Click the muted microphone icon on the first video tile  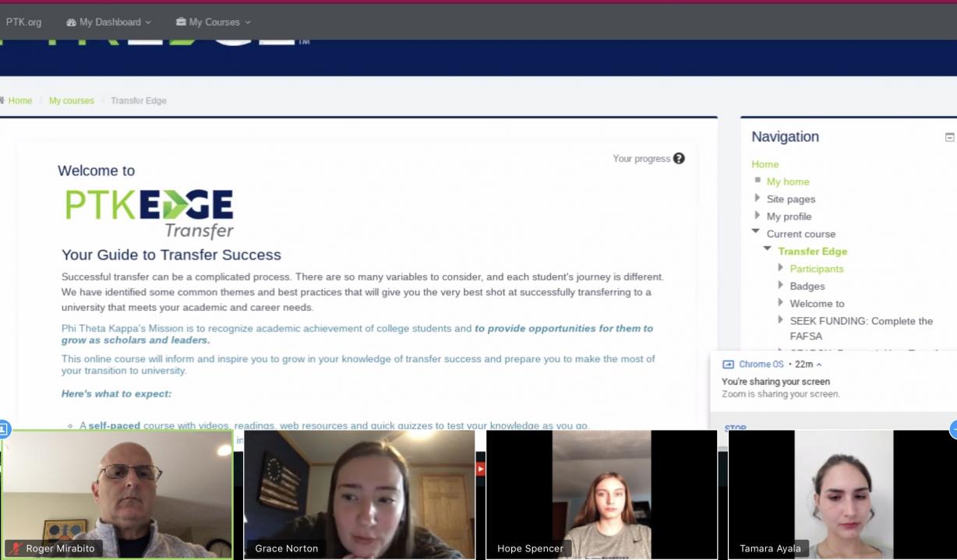[15, 548]
